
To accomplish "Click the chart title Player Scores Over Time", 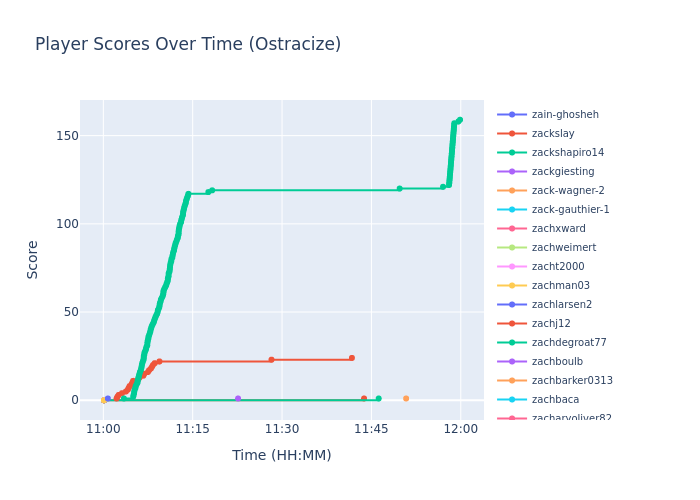I will coord(188,45).
